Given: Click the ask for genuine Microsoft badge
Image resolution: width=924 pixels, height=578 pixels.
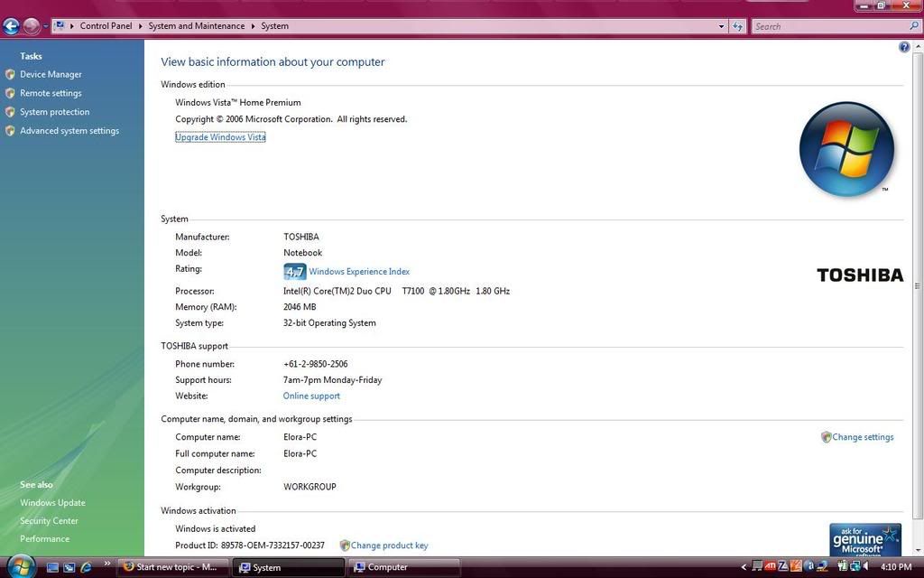Looking at the screenshot, I should (x=865, y=539).
